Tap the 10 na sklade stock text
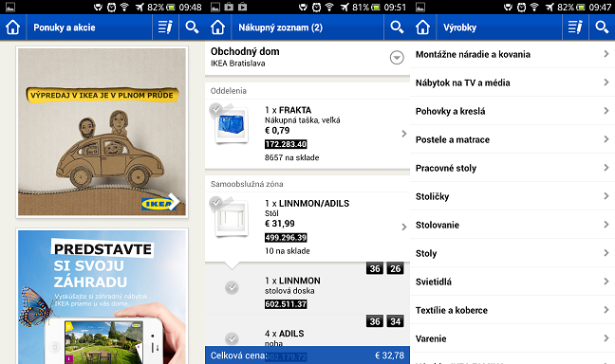 (288, 251)
